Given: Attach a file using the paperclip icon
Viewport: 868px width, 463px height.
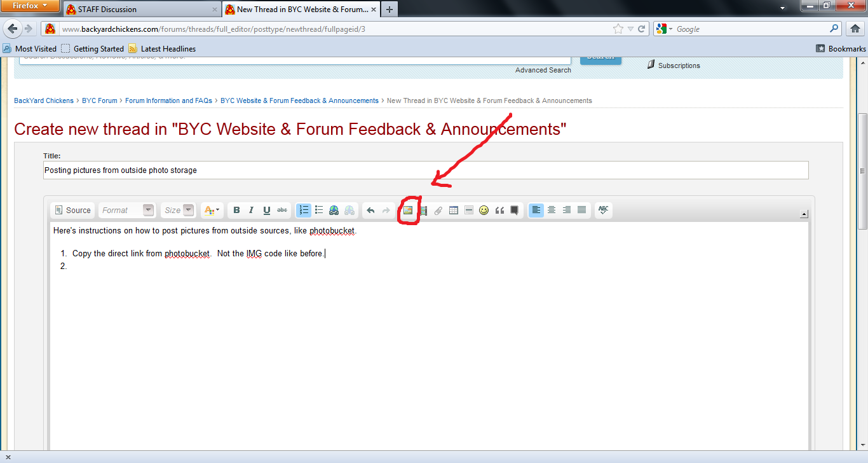Looking at the screenshot, I should coord(438,211).
